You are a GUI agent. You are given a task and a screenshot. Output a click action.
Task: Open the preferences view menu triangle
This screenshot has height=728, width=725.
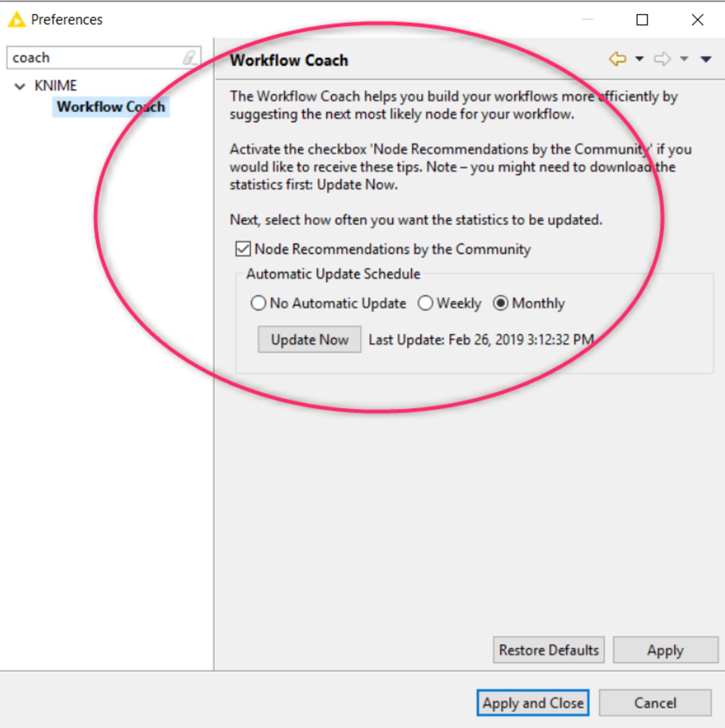(x=706, y=59)
